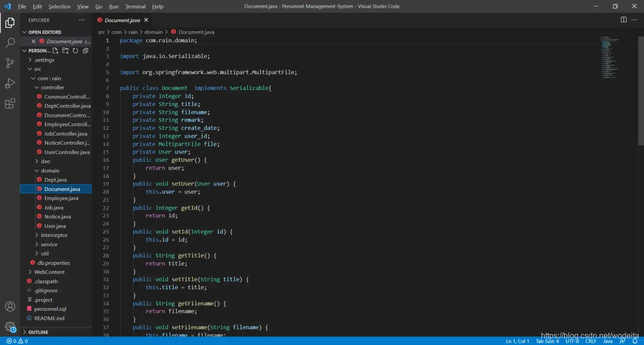The width and height of the screenshot is (644, 345).
Task: Open README.md file
Action: pyautogui.click(x=56, y=318)
